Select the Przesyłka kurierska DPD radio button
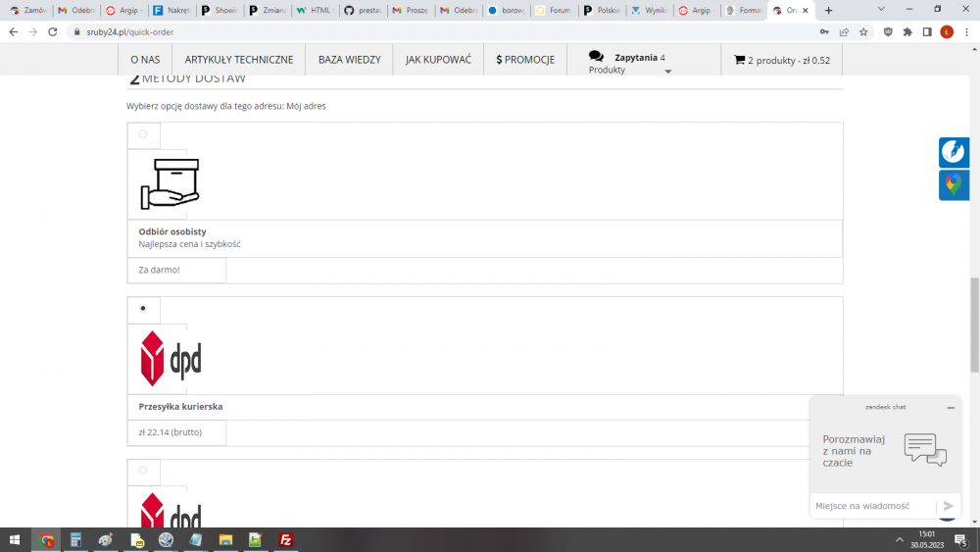The image size is (980, 552). pyautogui.click(x=143, y=308)
